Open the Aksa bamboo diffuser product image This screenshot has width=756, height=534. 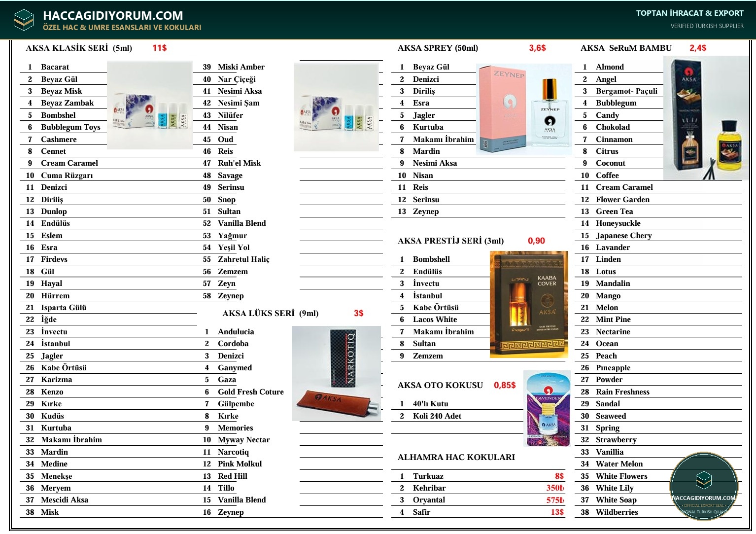706,118
